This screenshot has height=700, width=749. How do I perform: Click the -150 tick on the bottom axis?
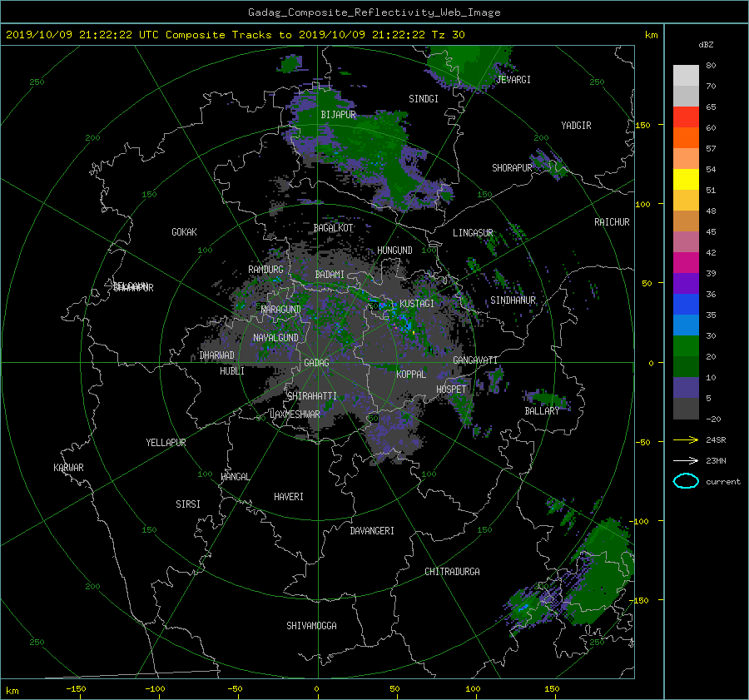click(x=76, y=688)
